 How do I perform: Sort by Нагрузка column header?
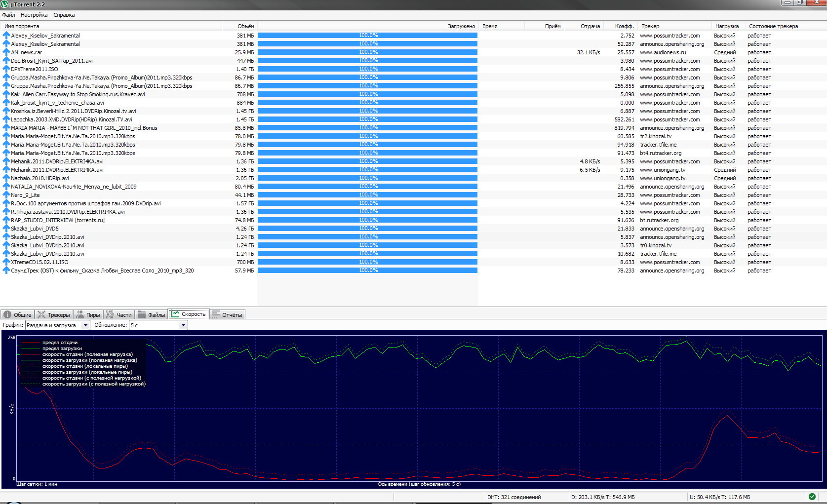pos(729,26)
